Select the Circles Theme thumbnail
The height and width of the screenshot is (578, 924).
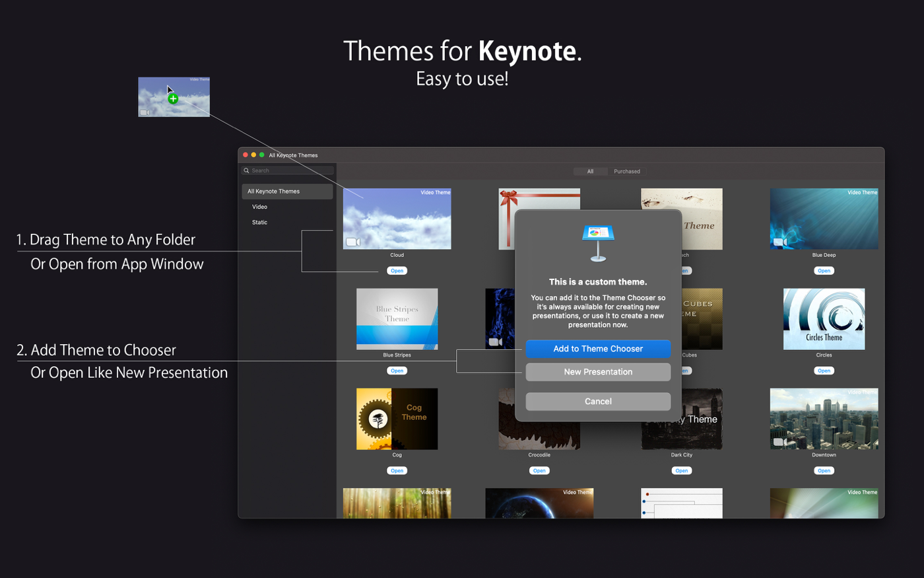point(824,319)
